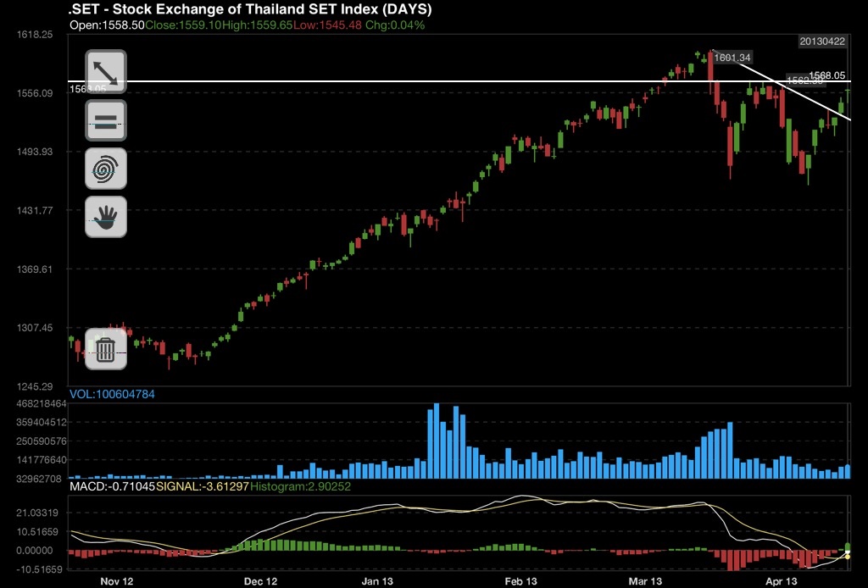Click the Jan 13 axis label
This screenshot has height=588, width=868.
[377, 581]
